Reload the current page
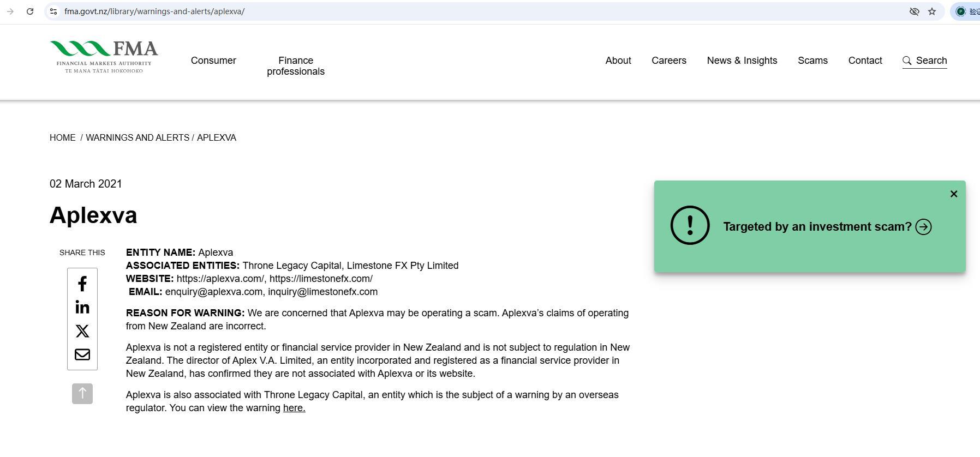The image size is (980, 457). click(x=30, y=11)
